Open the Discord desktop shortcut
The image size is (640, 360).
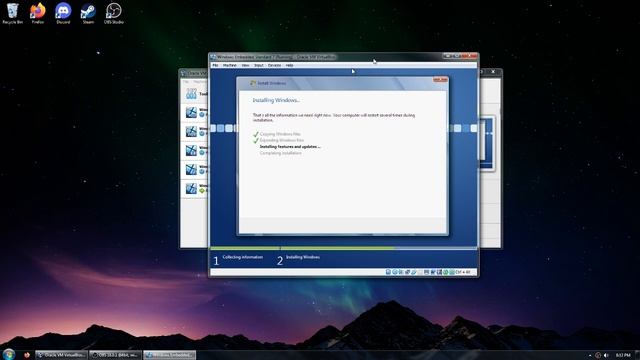coord(63,13)
